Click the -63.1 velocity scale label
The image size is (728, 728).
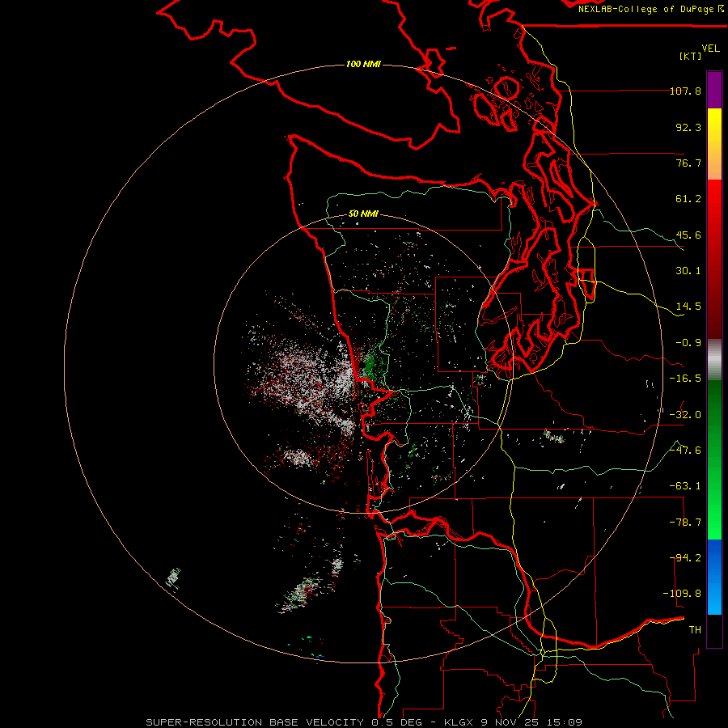[685, 486]
